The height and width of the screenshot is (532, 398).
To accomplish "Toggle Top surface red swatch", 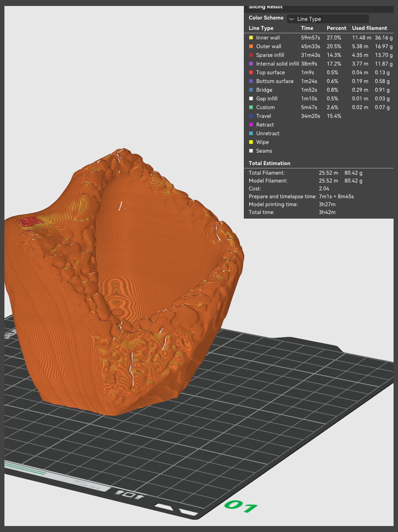I will pyautogui.click(x=251, y=72).
